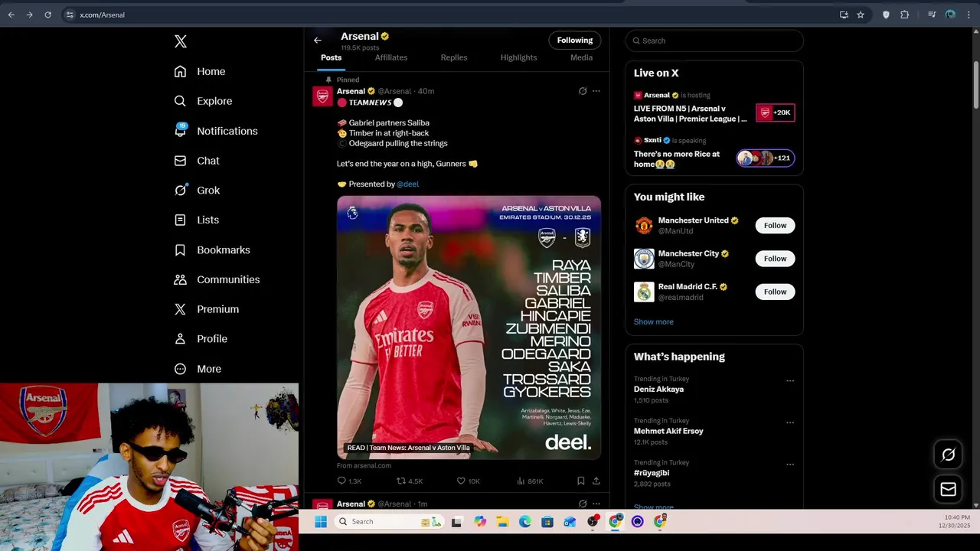Image resolution: width=980 pixels, height=551 pixels.
Task: Reload the page in the browser
Action: tap(47, 15)
